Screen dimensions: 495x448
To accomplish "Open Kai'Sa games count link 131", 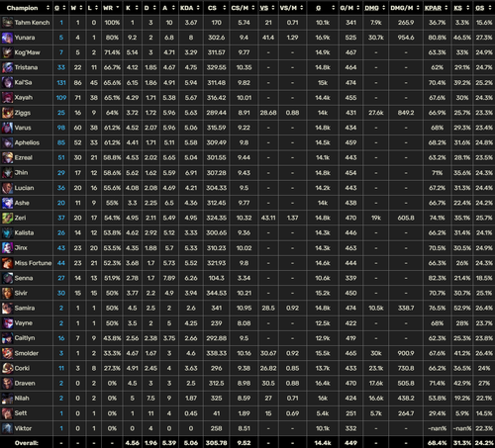I will 61,83.
